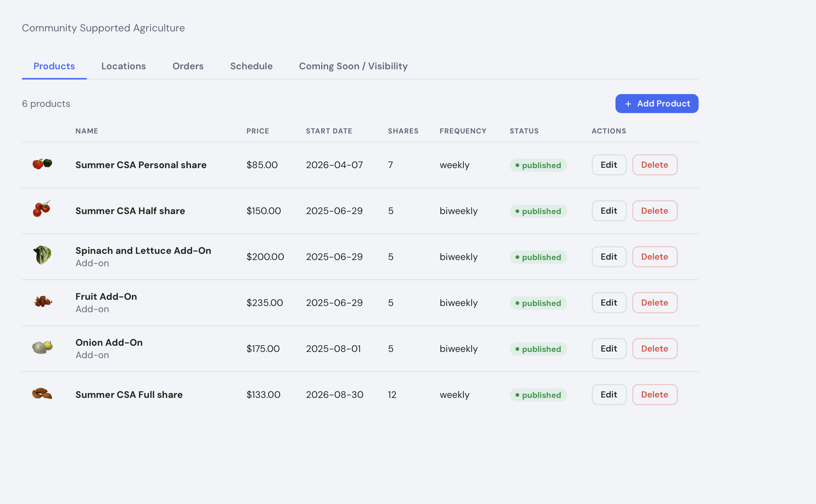This screenshot has height=504, width=816.
Task: Click the STATUS column header
Action: tap(524, 131)
